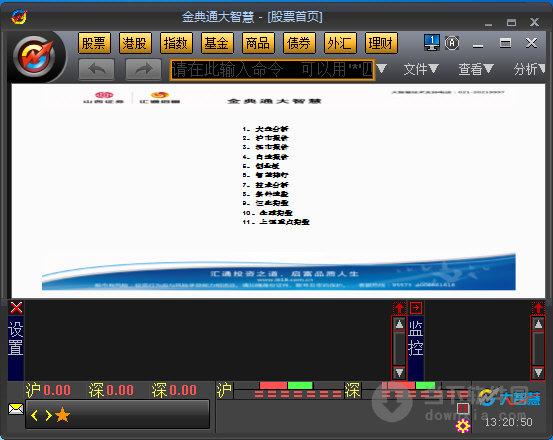Screen dimensions: 553x440
Task: Open homepage list item number 3
Action: coord(265,147)
